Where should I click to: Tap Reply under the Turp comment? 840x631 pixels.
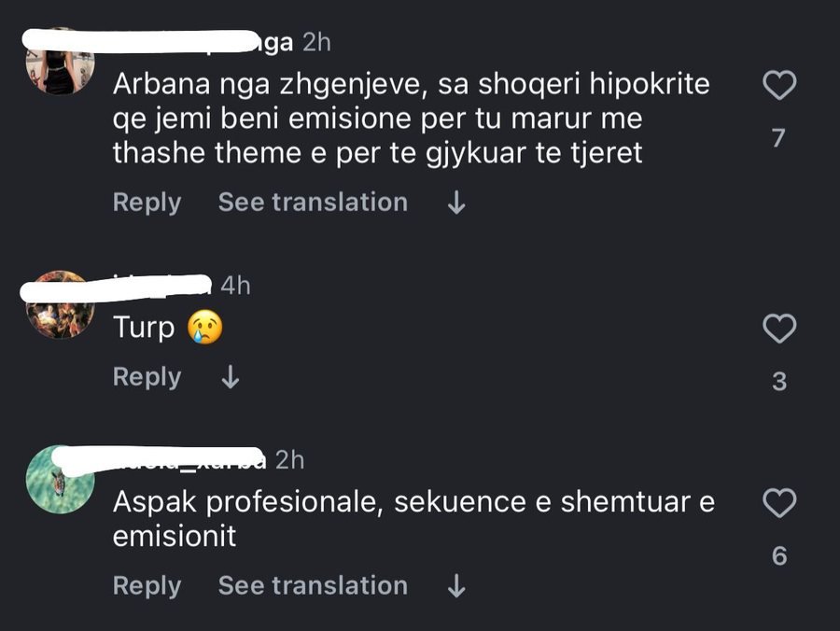(x=147, y=377)
